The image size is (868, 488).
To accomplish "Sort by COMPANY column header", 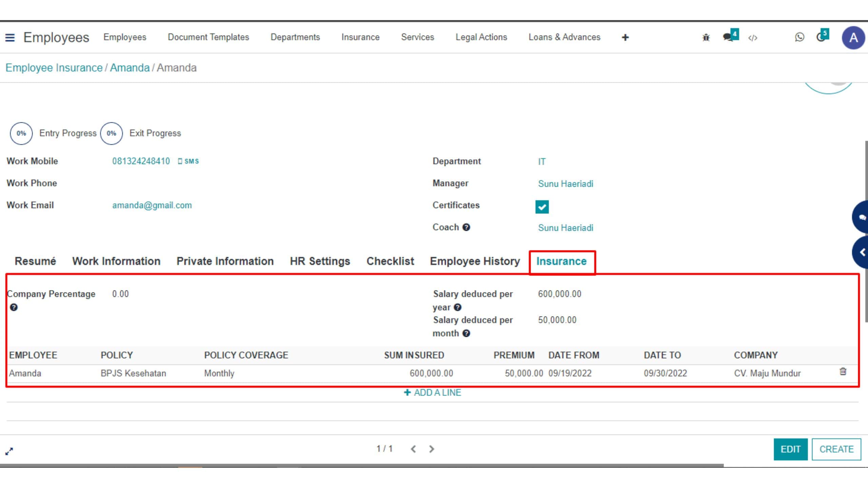I will [x=756, y=355].
